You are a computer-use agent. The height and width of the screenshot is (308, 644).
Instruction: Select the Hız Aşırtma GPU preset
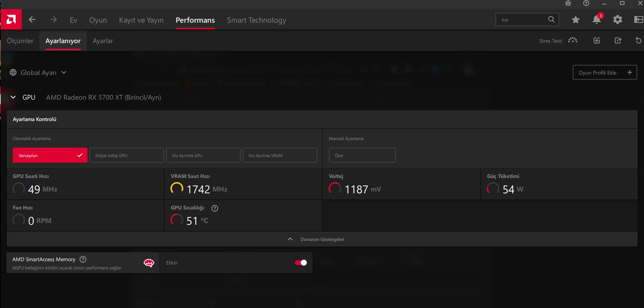click(x=203, y=155)
